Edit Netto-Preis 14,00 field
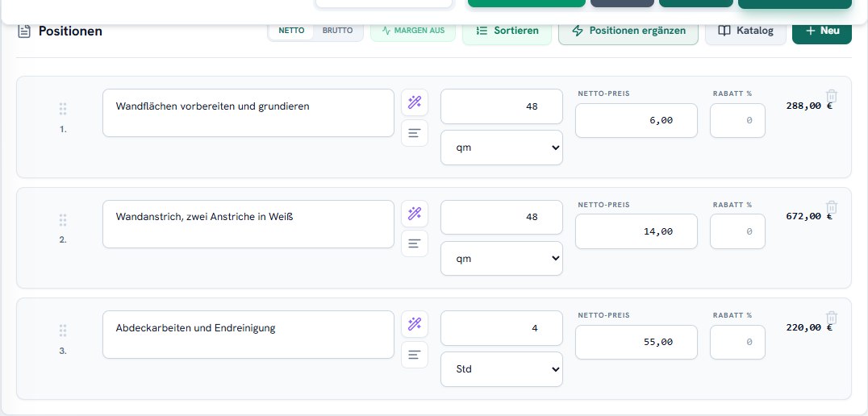Image resolution: width=868 pixels, height=416 pixels. pyautogui.click(x=636, y=231)
